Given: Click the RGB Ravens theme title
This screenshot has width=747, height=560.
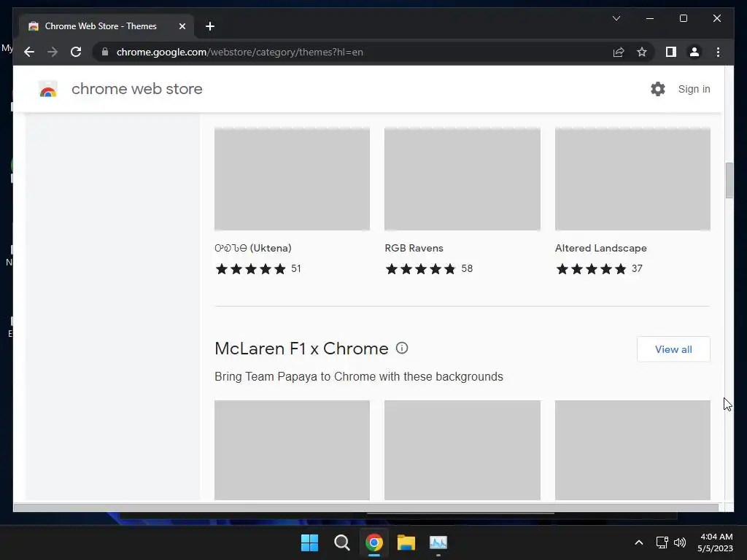Looking at the screenshot, I should [x=414, y=248].
